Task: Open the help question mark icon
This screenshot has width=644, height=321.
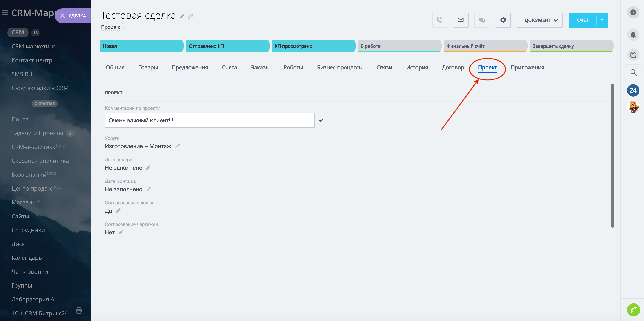Action: coord(633,12)
